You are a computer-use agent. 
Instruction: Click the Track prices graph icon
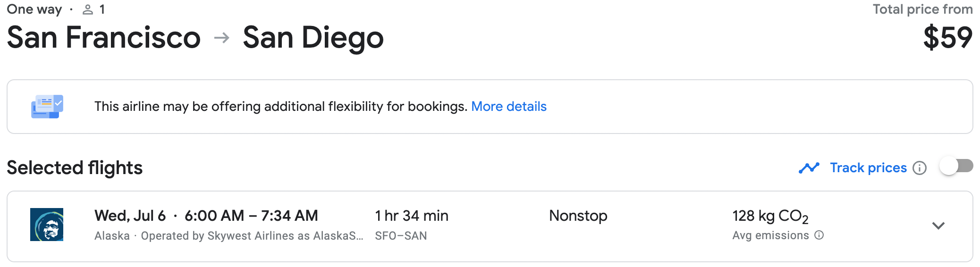(x=809, y=168)
